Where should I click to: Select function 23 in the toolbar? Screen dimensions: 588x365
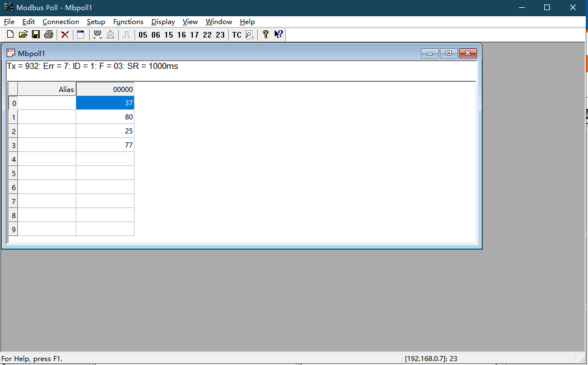[220, 35]
